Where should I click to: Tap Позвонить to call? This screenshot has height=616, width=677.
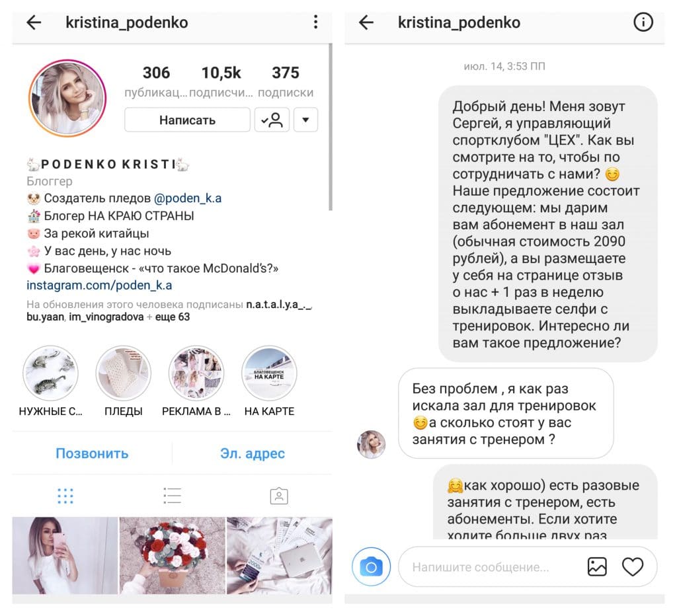[x=92, y=453]
